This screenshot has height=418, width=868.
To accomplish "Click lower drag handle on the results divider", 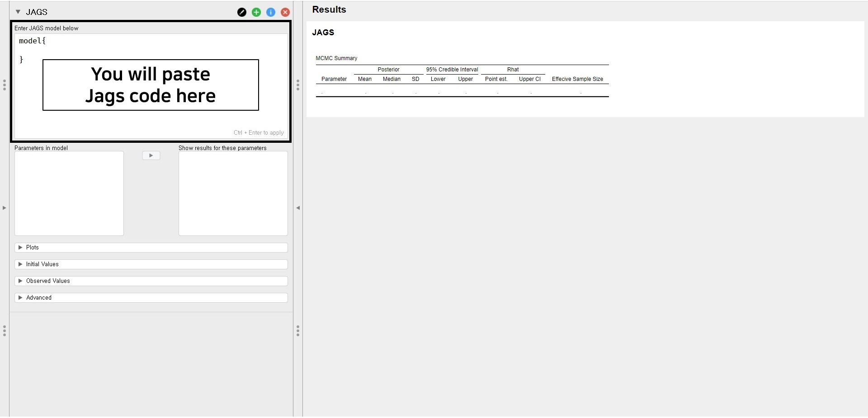I will coord(298,331).
